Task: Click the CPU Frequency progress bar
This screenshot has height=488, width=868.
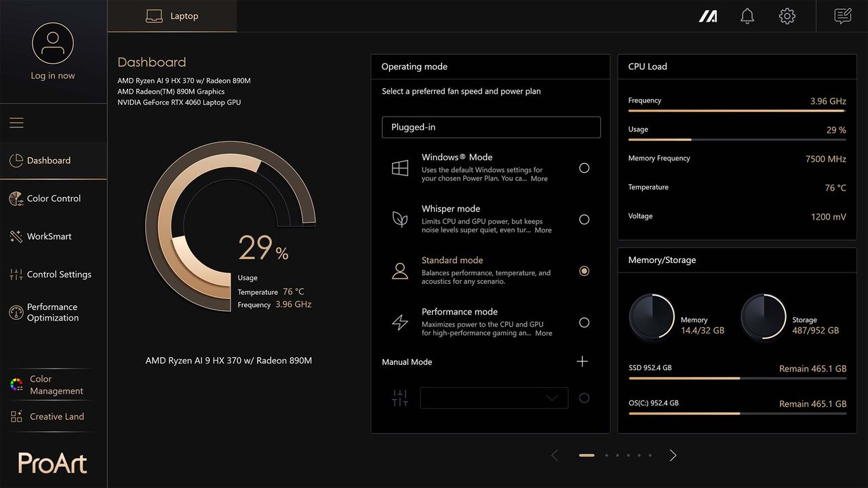Action: point(737,110)
